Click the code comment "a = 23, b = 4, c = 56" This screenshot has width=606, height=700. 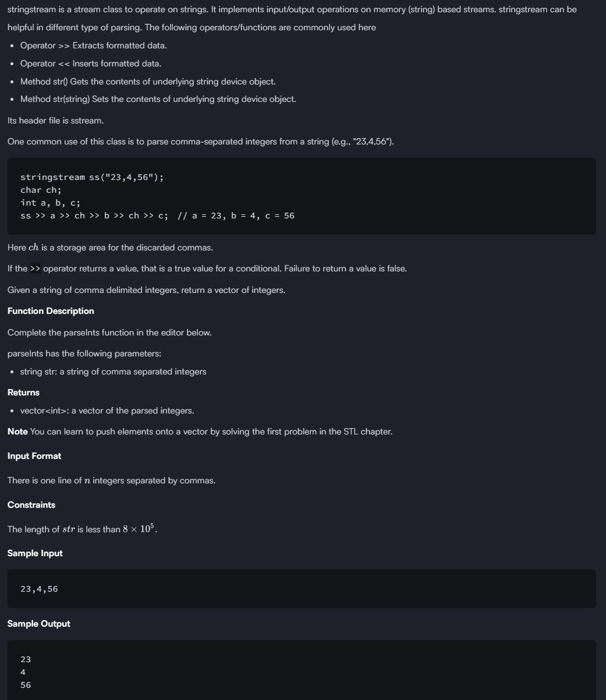tap(243, 215)
